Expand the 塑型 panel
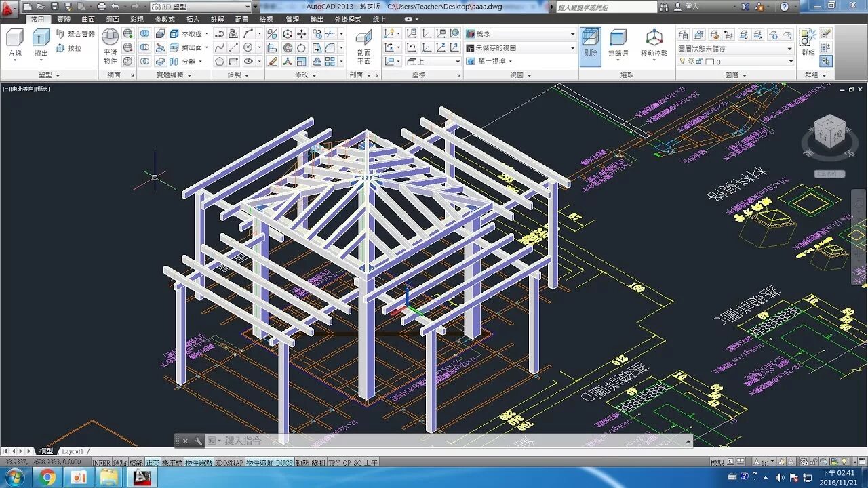868x488 pixels. [50, 75]
